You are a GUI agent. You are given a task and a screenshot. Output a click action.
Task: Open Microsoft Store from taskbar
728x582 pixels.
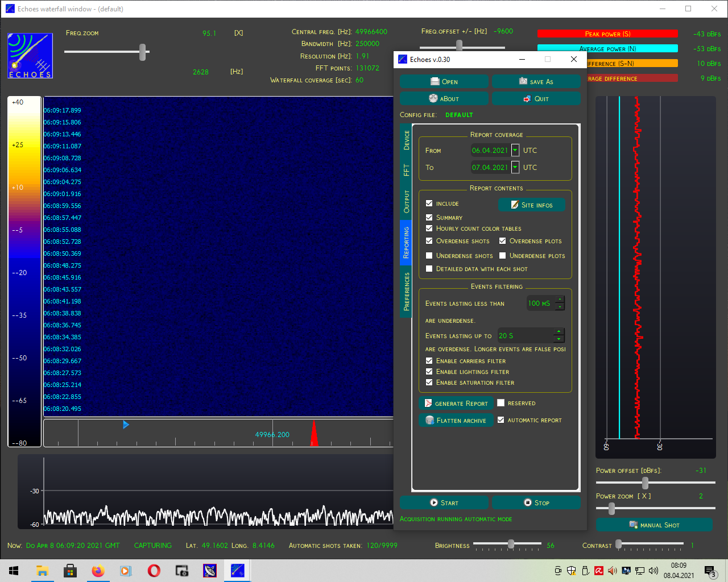coord(70,571)
